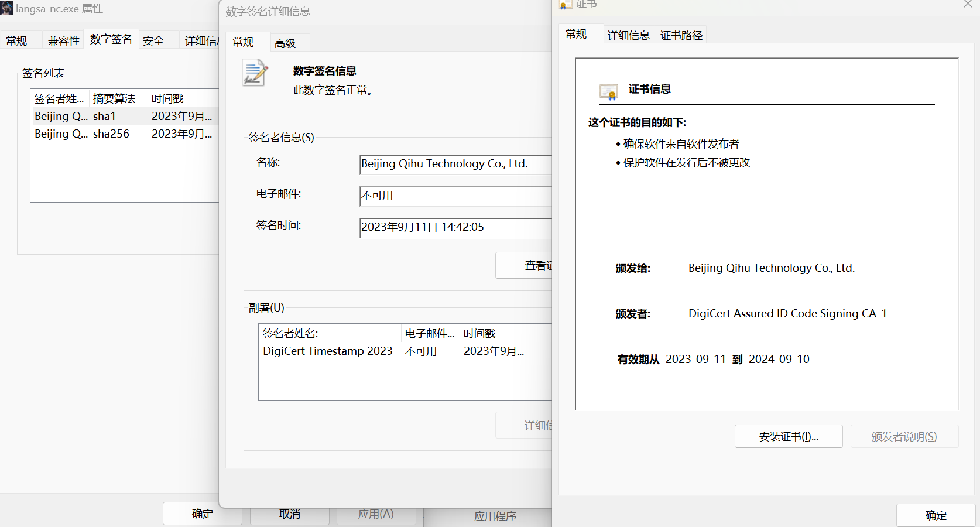This screenshot has height=527, width=980.
Task: Click 时间戳 header in countersignature list
Action: pyautogui.click(x=496, y=333)
